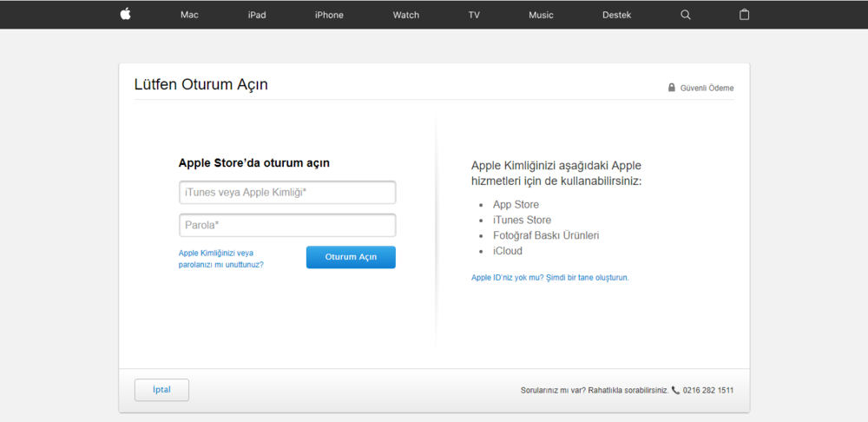Click the phone icon near the support number
Viewport: 868px width, 422px height.
click(675, 390)
